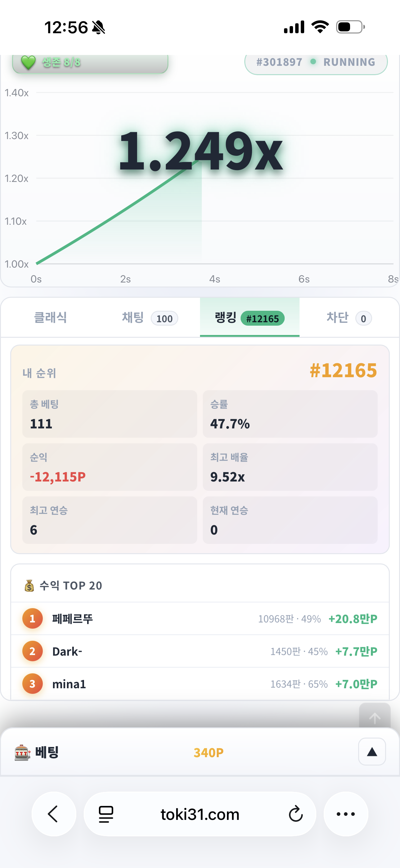Select first-ranked player 페페르뚜

pos(200,619)
